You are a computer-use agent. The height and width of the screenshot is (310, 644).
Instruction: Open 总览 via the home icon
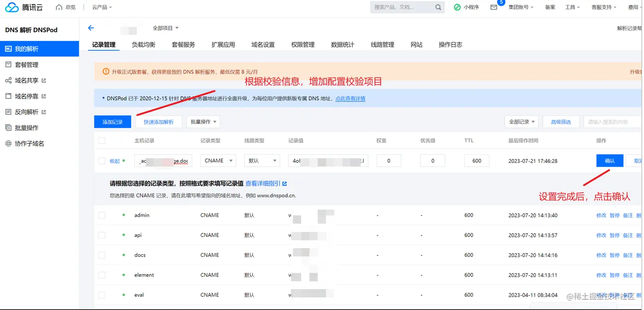point(59,6)
